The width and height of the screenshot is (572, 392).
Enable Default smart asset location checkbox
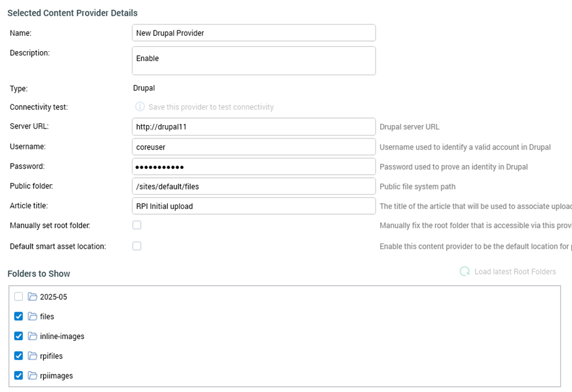pos(137,246)
